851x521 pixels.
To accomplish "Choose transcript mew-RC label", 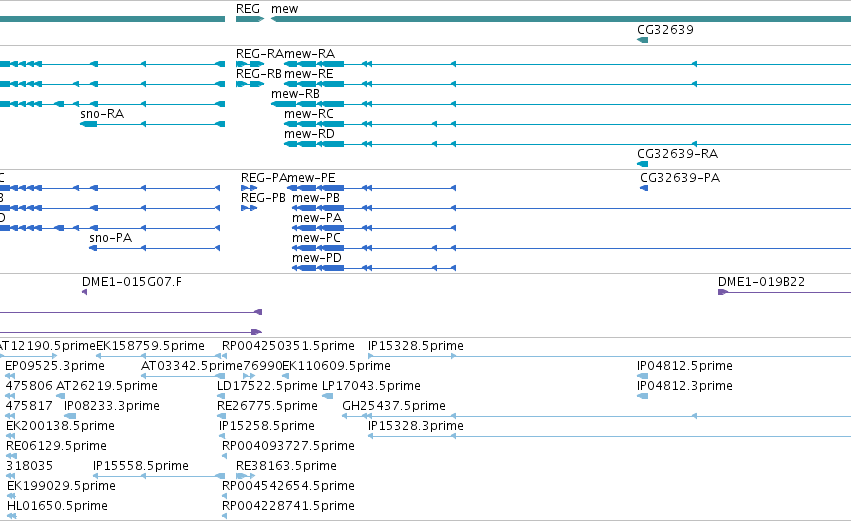I will [308, 113].
